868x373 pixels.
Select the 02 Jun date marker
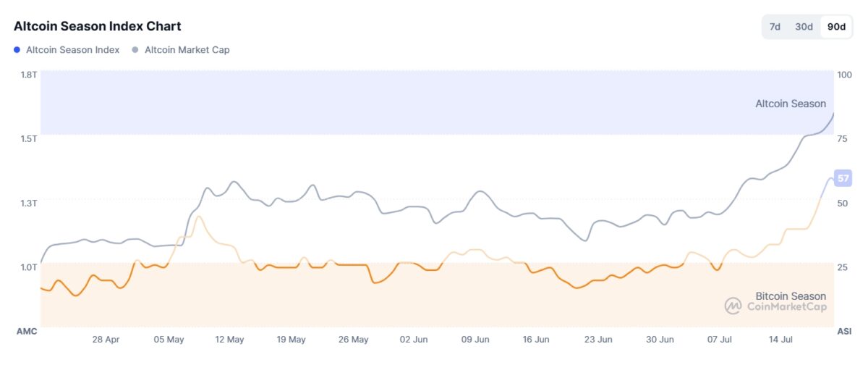point(415,339)
